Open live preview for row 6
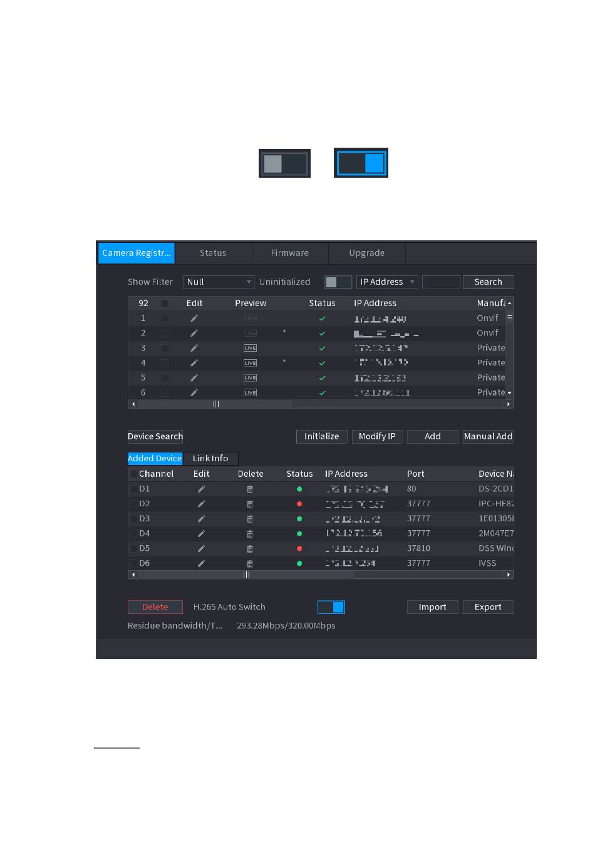This screenshot has height=868, width=595. tap(250, 392)
